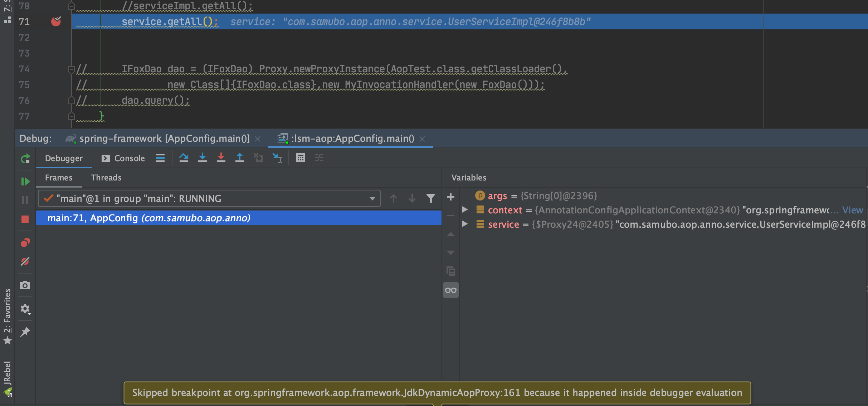Viewport: 868px width, 406px height.
Task: Toggle Mute Breakpoints
Action: (25, 261)
